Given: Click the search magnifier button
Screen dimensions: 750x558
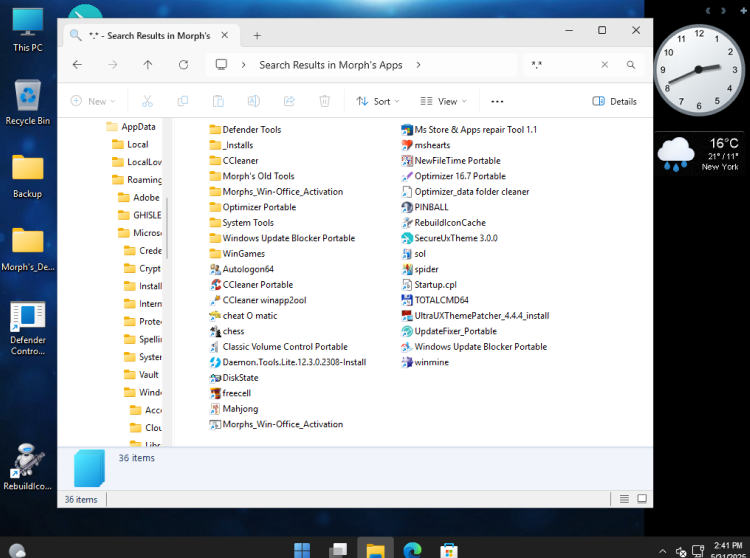Looking at the screenshot, I should click(631, 65).
